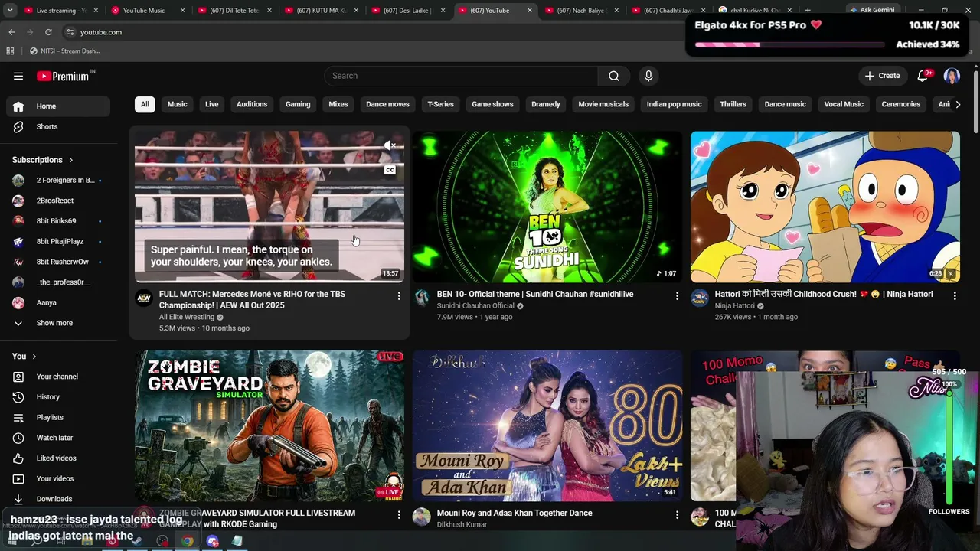Open the account avatar menu
Viewport: 980px width, 551px height.
coord(952,76)
